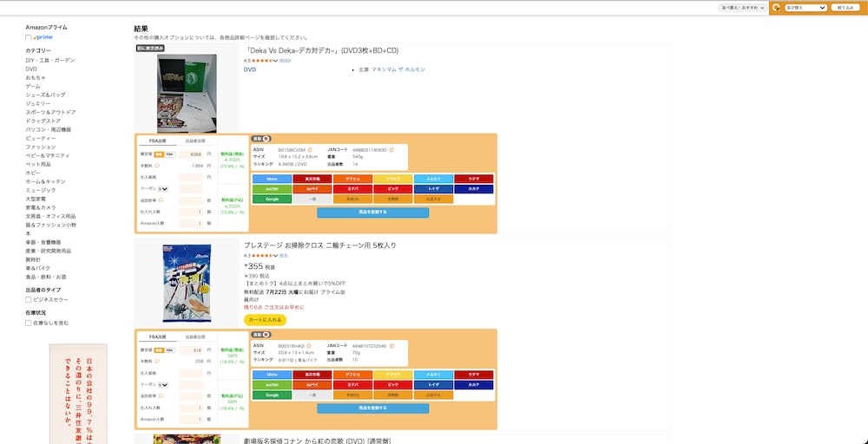Viewport: 868px width, 444px height.
Task: Click 商品を登録する for Deka Vs Deka
Action: (372, 212)
